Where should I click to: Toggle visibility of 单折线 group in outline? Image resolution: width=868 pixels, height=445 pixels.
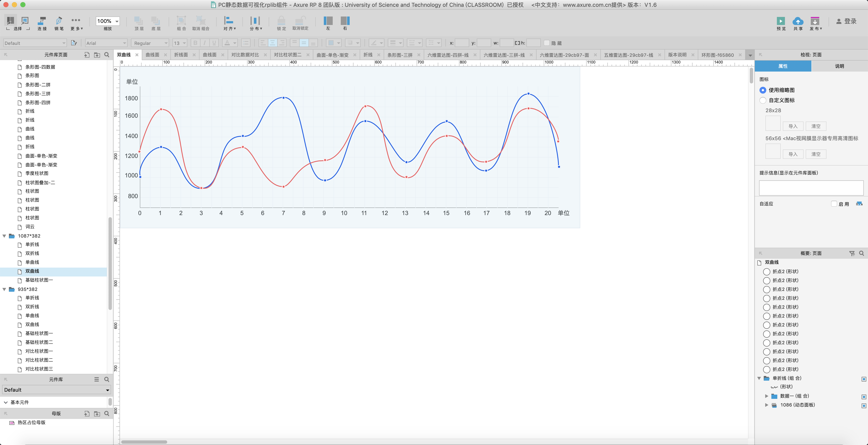tap(864, 379)
